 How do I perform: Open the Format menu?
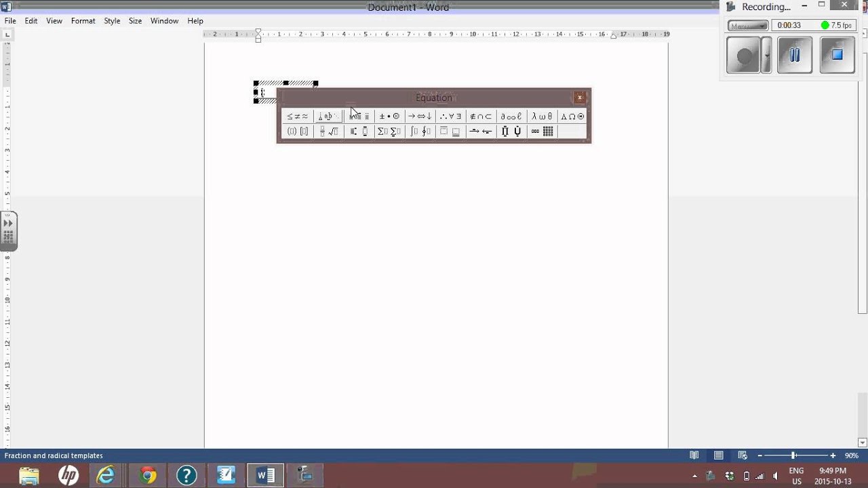click(x=83, y=21)
